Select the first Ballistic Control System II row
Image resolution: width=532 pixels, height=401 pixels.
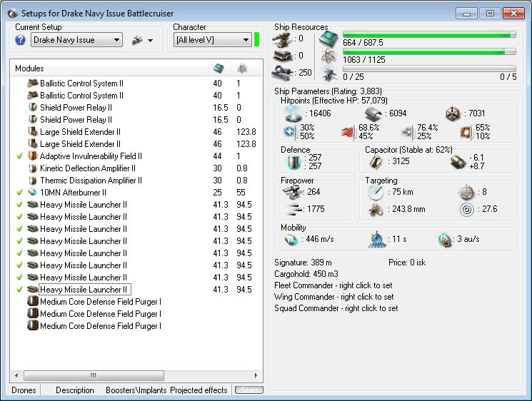[136, 83]
